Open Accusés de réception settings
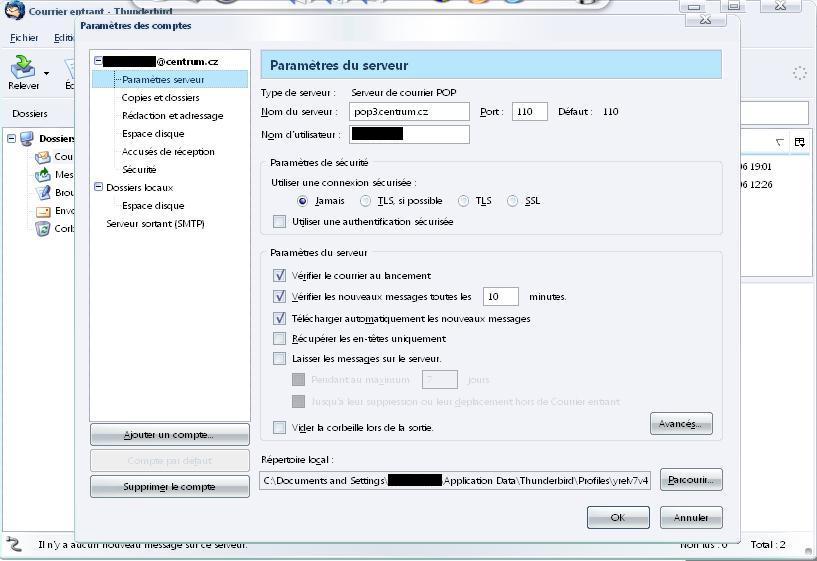The height and width of the screenshot is (561, 817). coord(168,152)
